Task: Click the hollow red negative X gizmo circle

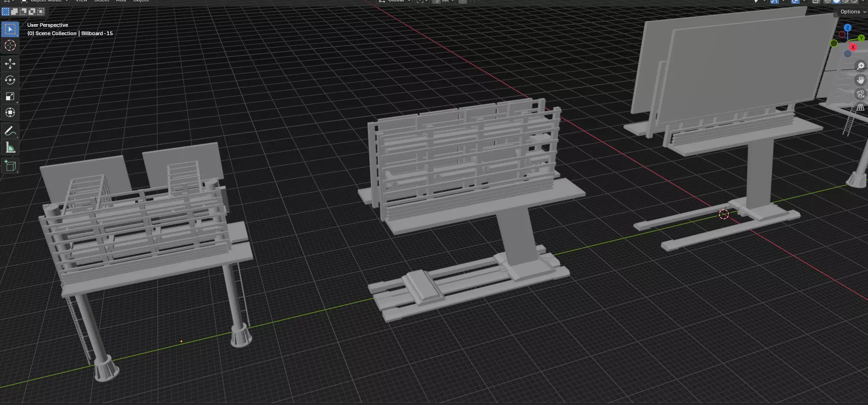Action: pos(842,34)
